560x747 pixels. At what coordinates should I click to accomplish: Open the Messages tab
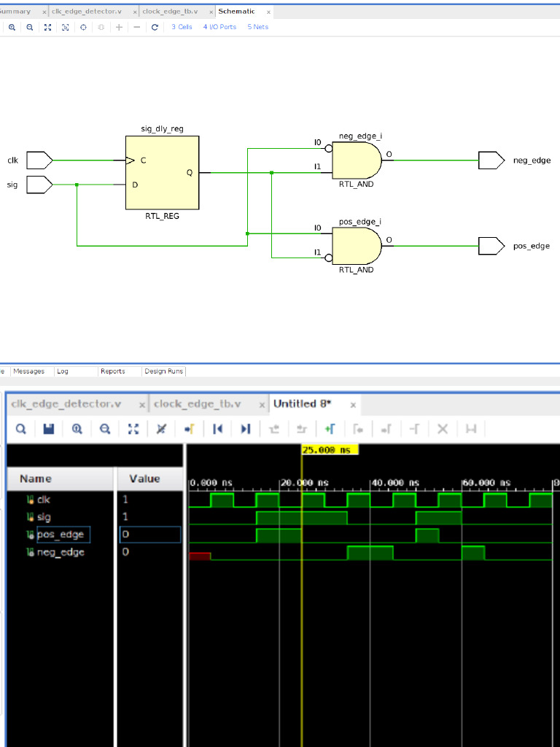(x=29, y=371)
